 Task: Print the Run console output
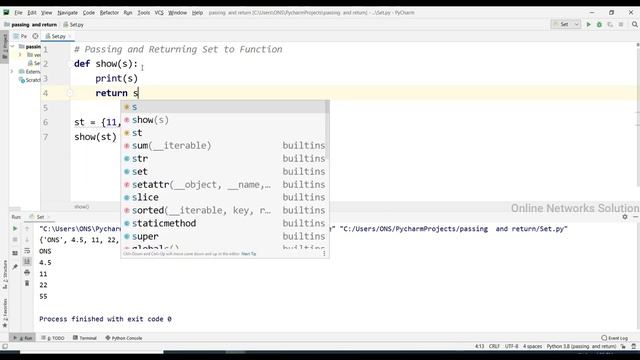click(x=27, y=272)
